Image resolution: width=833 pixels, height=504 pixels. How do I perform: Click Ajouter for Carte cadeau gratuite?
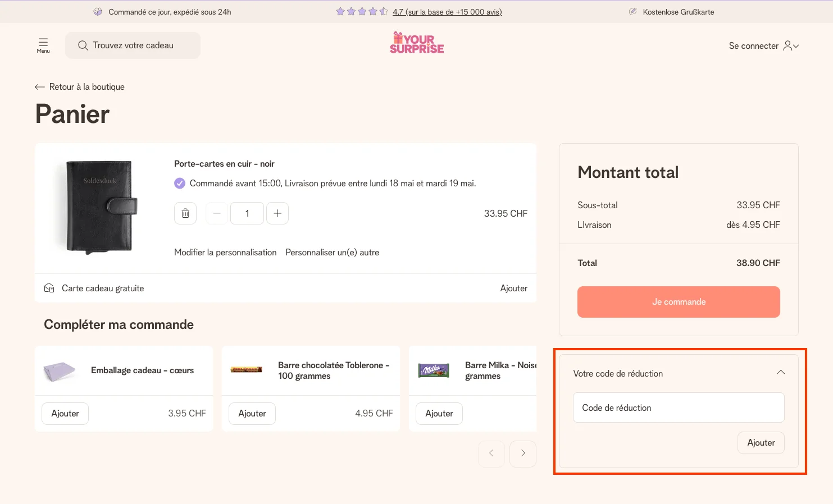click(x=514, y=288)
